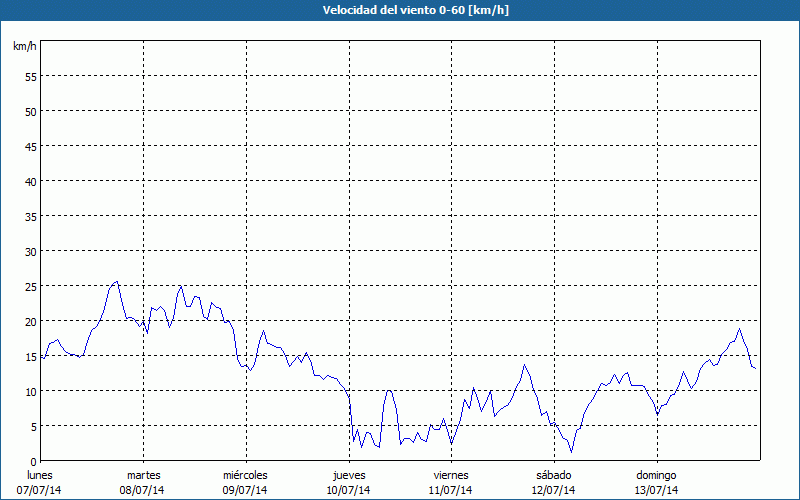
Task: Click the chart title 'Velocidad del viento'
Action: tap(399, 10)
